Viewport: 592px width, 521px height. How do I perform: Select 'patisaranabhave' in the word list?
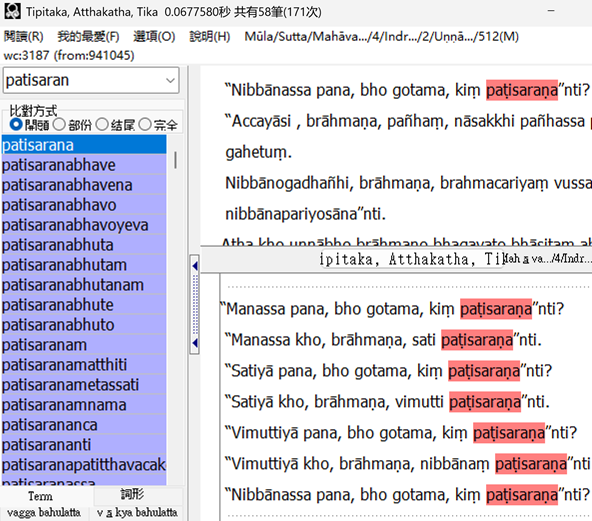pos(84,165)
